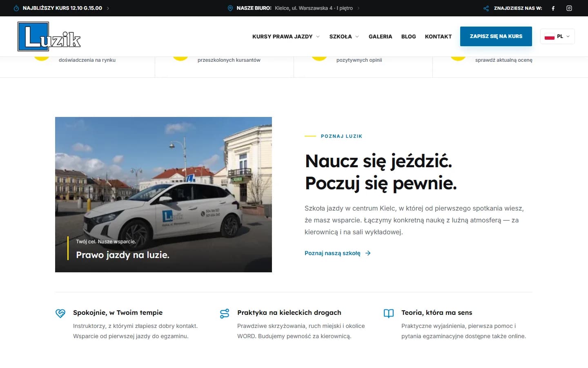Click the Polish flag icon
The width and height of the screenshot is (588, 368).
550,36
